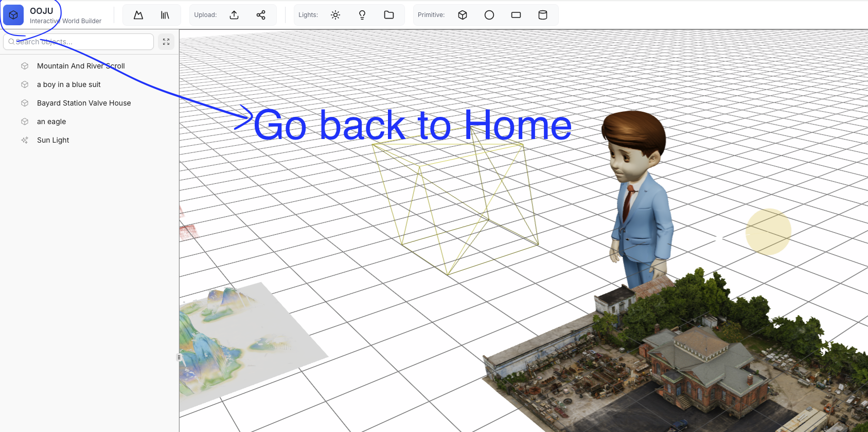The height and width of the screenshot is (432, 868).
Task: Add a cylinder primitive
Action: (543, 15)
